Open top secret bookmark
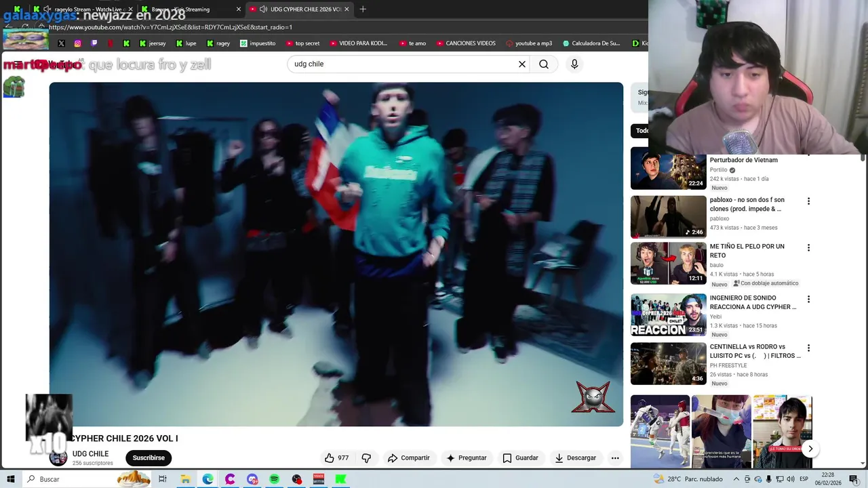This screenshot has height=488, width=868. 302,43
